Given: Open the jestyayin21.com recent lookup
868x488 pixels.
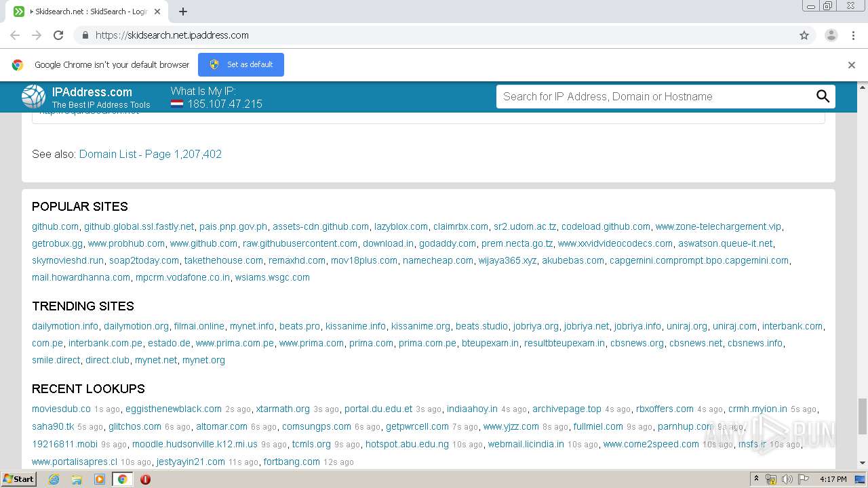Looking at the screenshot, I should pyautogui.click(x=191, y=462).
